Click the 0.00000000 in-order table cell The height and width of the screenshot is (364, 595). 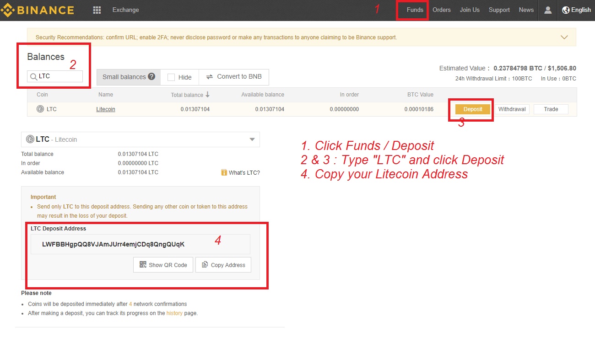[344, 109]
